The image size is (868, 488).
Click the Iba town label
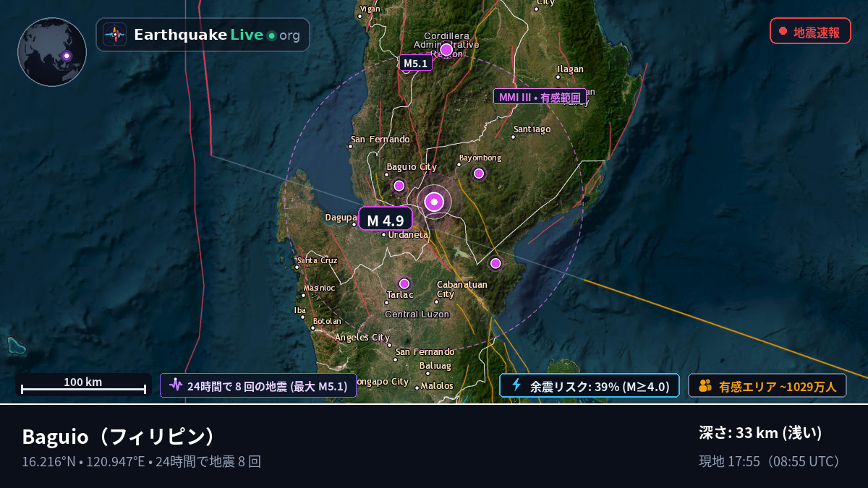tap(300, 310)
